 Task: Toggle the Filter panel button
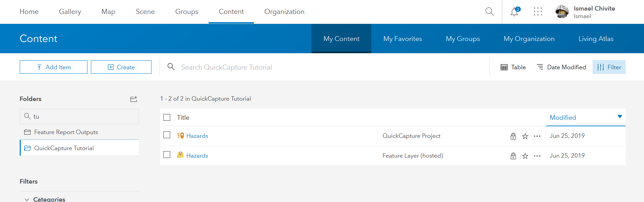pyautogui.click(x=609, y=67)
